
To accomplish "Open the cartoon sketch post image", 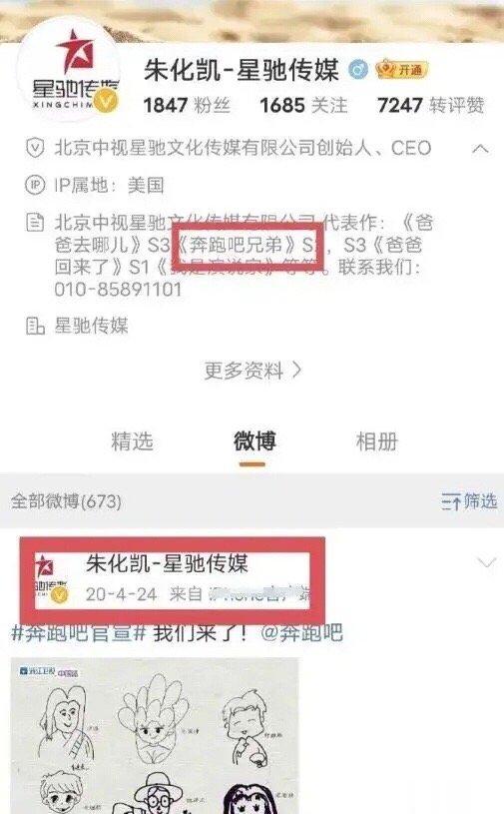I will click(155, 736).
